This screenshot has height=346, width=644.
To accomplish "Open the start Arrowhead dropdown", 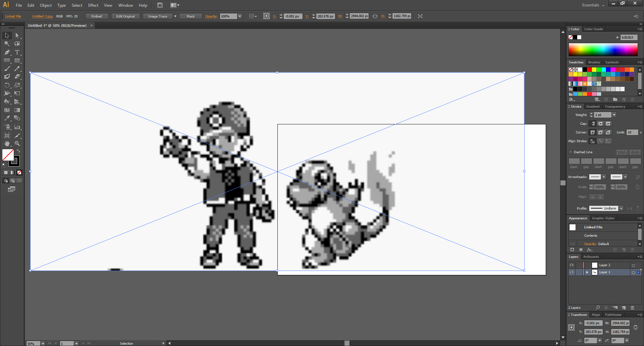I will coord(604,177).
